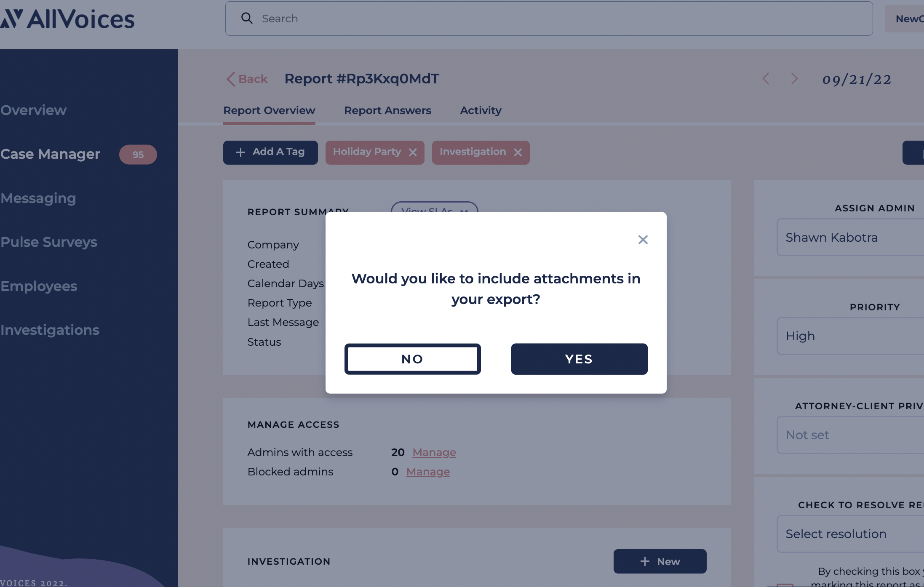Expand the Attorney-Client Not set dropdown
The image size is (924, 587).
850,435
